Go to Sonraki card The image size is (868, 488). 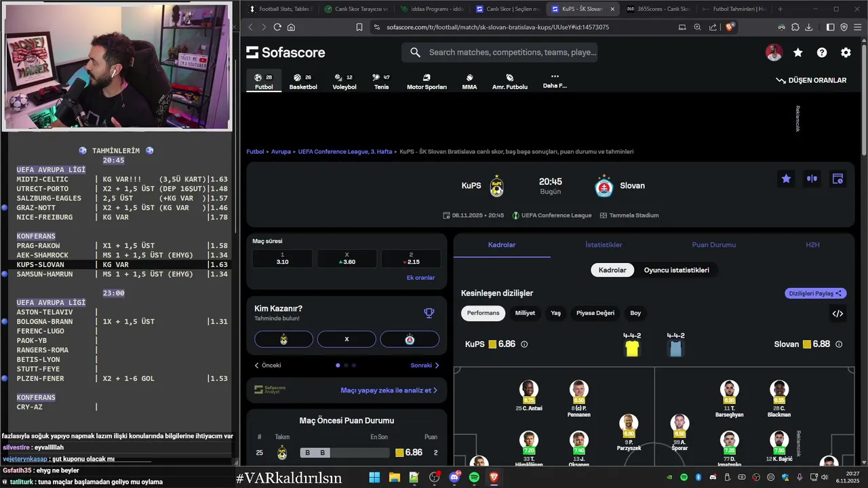[425, 365]
